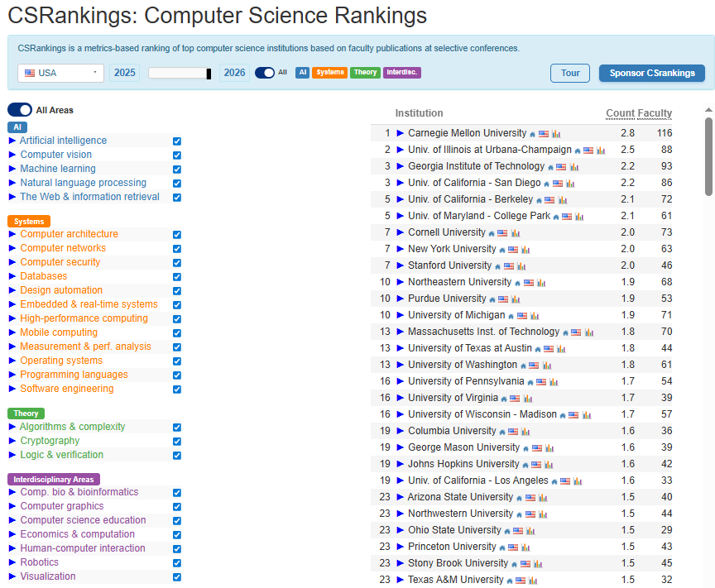Click the home icon next to Stanford University
715x588 pixels.
[497, 266]
